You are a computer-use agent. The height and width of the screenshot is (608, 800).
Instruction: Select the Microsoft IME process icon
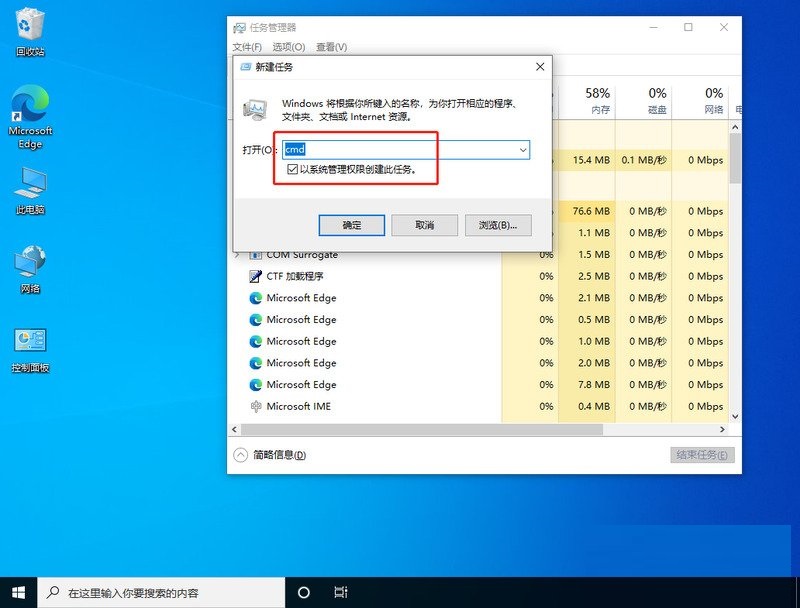256,406
